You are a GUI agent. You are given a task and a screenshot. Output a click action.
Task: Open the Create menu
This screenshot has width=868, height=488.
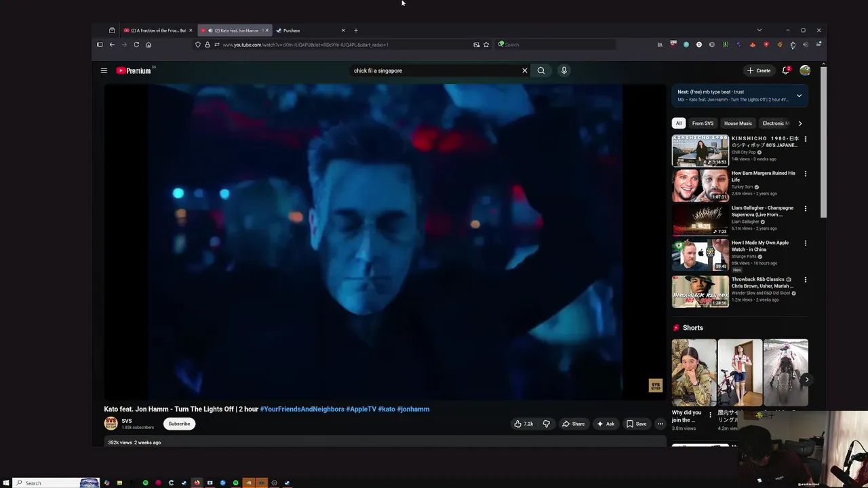coord(759,70)
